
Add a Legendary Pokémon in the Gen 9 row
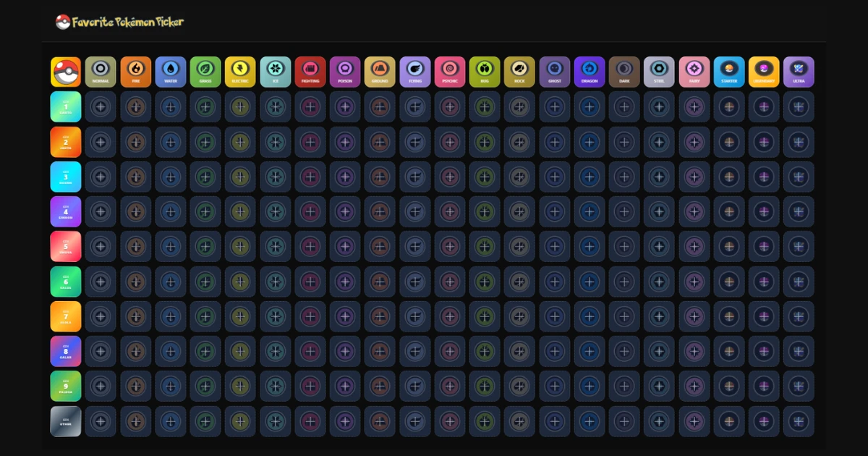(x=764, y=386)
